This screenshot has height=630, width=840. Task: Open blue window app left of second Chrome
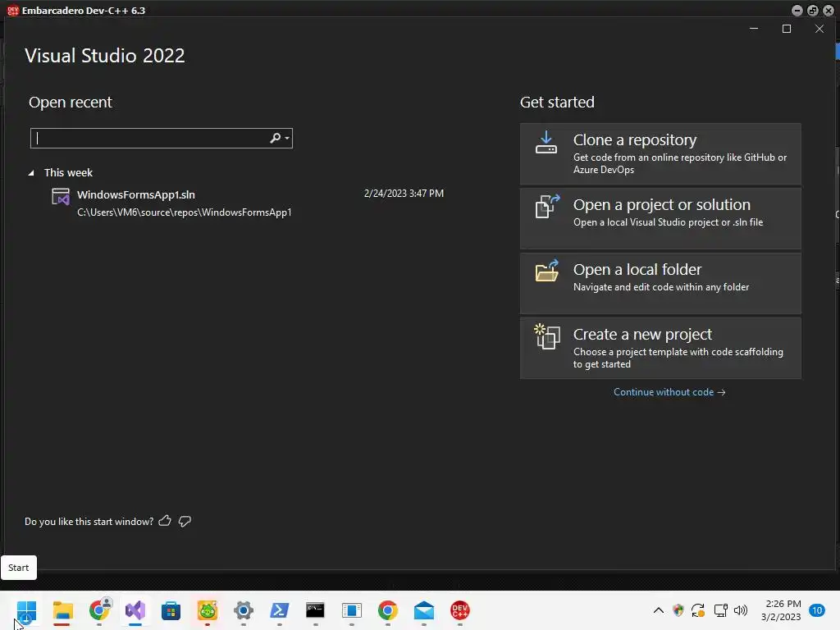tap(351, 610)
